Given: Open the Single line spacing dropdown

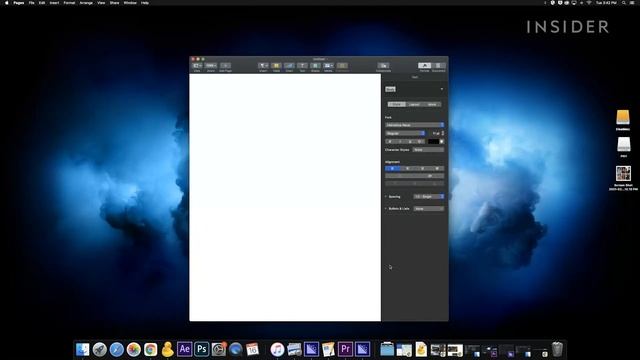Looking at the screenshot, I should click(429, 197).
